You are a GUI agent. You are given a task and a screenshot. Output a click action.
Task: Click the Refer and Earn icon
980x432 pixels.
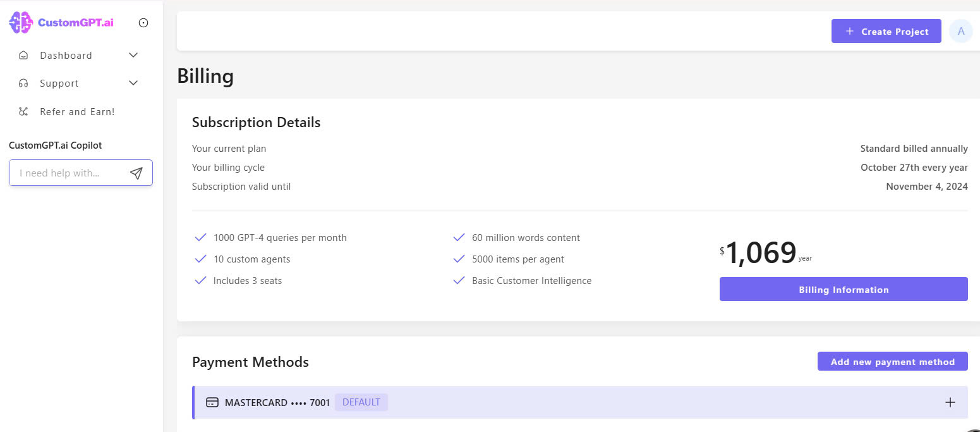pyautogui.click(x=23, y=112)
